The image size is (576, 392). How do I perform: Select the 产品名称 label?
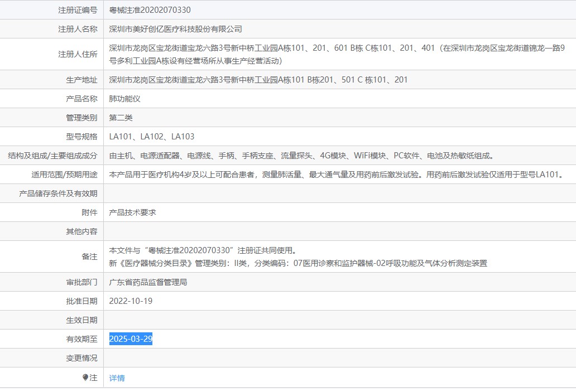pos(81,99)
